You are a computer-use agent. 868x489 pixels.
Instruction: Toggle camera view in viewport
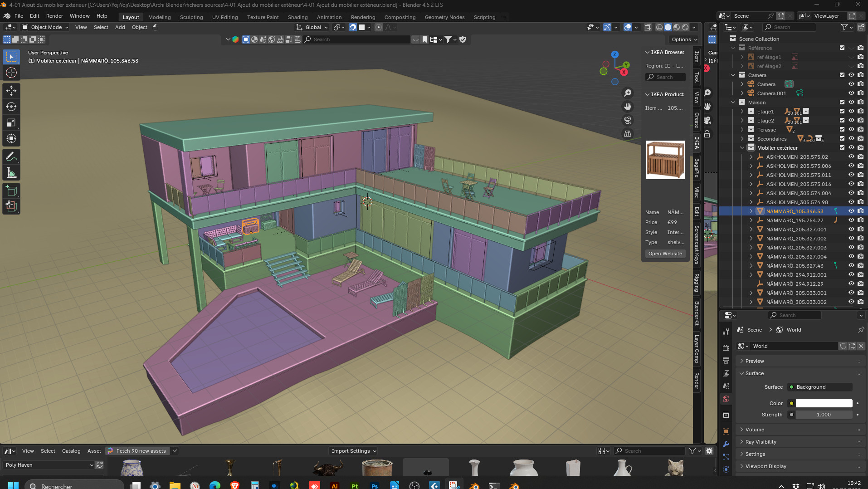point(628,120)
